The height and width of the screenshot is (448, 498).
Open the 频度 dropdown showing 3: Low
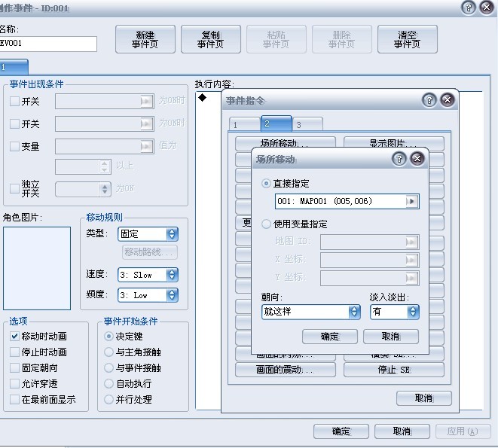(148, 295)
